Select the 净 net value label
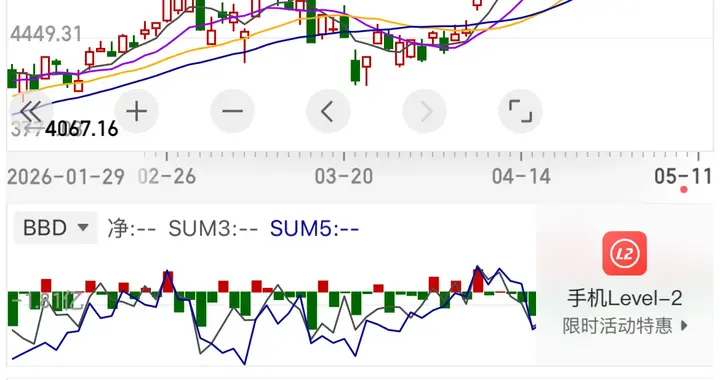The height and width of the screenshot is (380, 720). (x=132, y=228)
